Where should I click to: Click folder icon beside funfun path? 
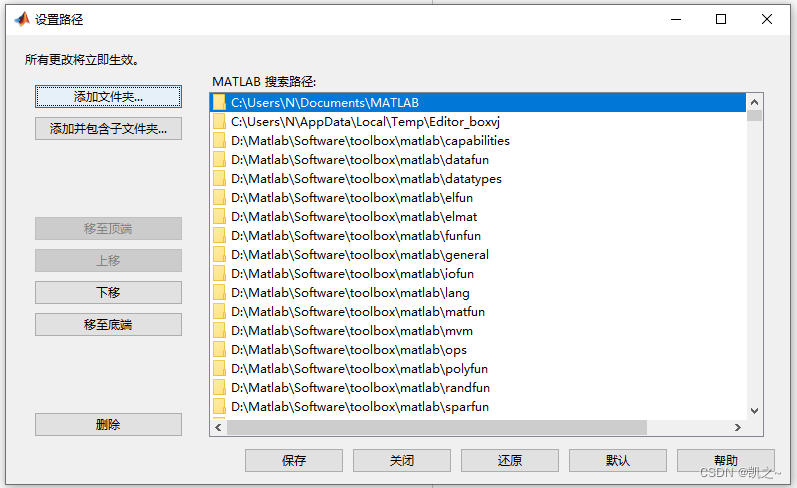click(219, 236)
